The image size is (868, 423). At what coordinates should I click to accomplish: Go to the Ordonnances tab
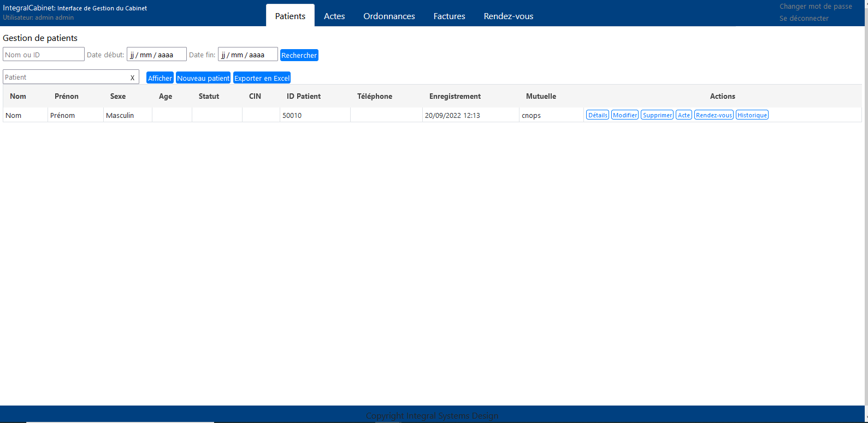pos(389,16)
